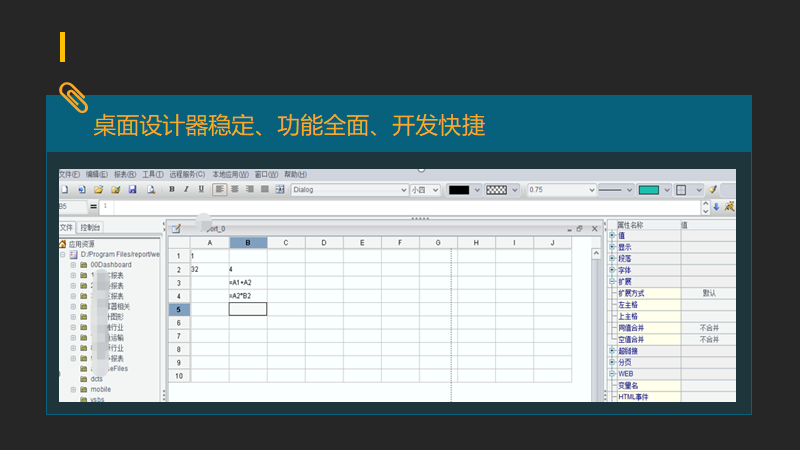The height and width of the screenshot is (450, 800).
Task: Open the Dialog font name dropdown
Action: point(349,190)
